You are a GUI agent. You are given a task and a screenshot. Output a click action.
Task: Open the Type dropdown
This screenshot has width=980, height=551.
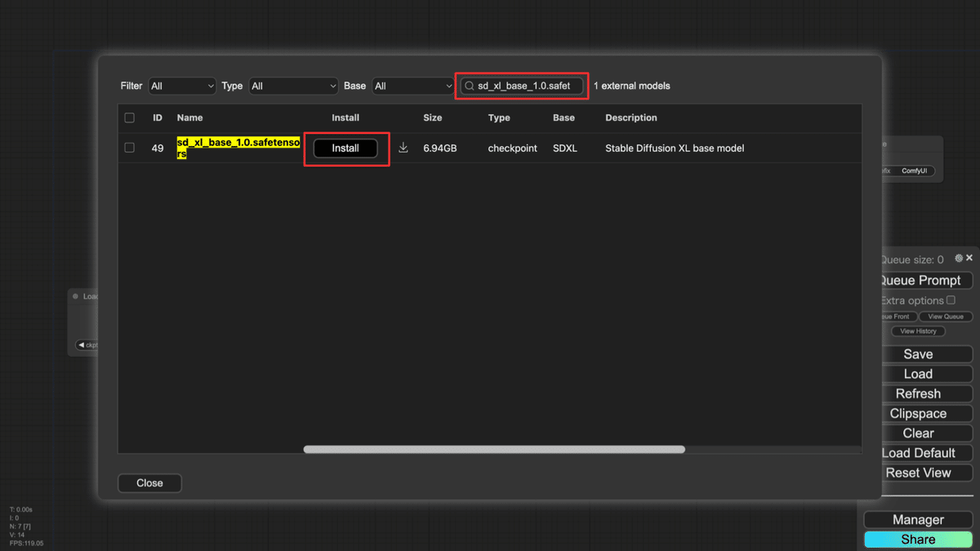point(293,86)
